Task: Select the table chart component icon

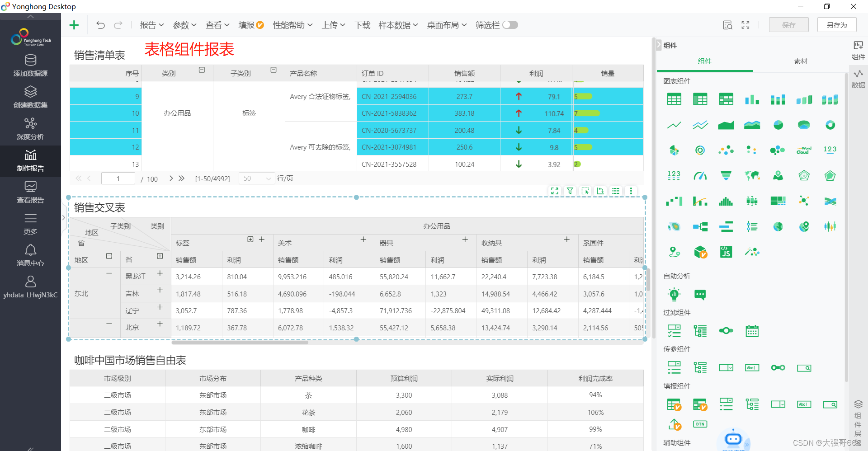Action: point(674,99)
